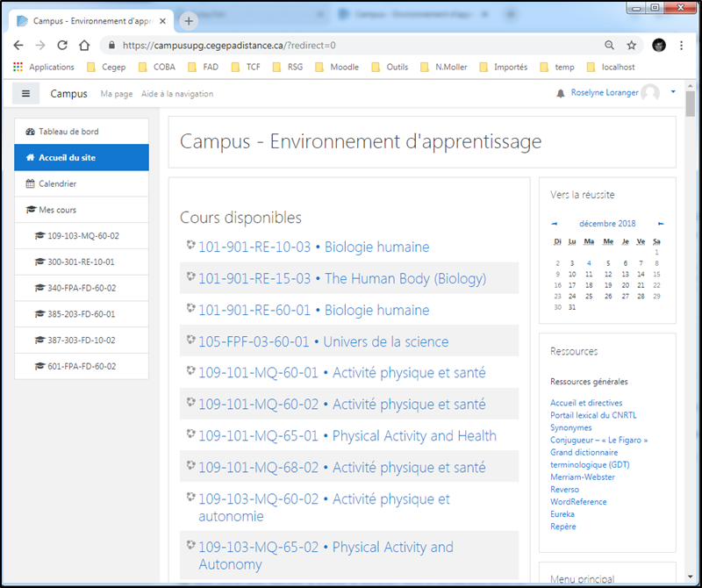Open Chrome's three-dot menu
The width and height of the screenshot is (702, 588).
681,45
